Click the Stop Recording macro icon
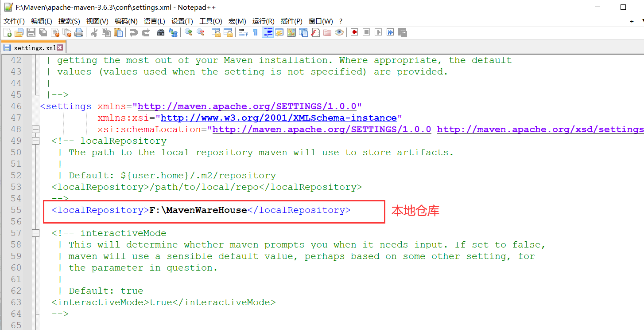The image size is (644, 330). tap(366, 32)
